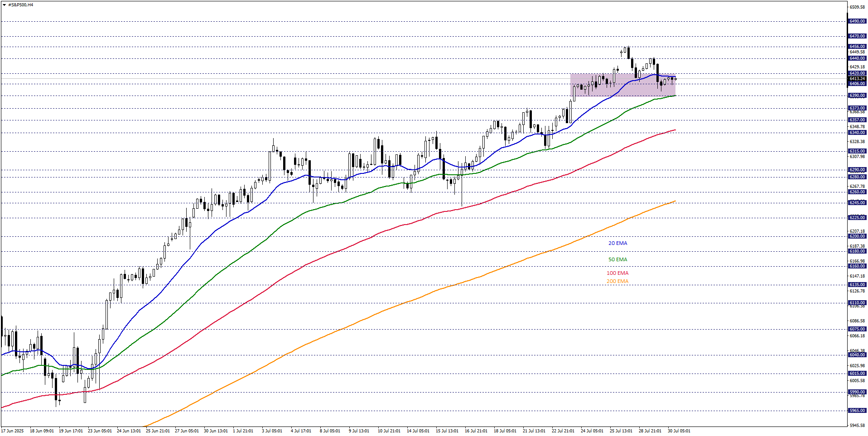Click the 6315.00 horizontal line price label
This screenshot has height=436, width=868.
857,151
